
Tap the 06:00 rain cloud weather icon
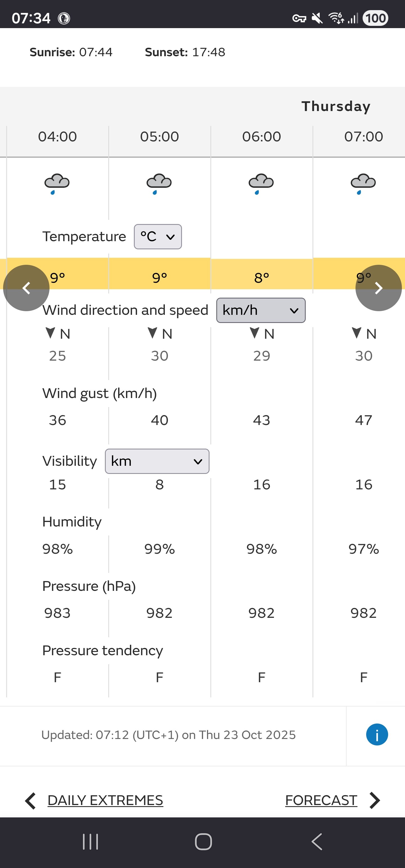[261, 184]
